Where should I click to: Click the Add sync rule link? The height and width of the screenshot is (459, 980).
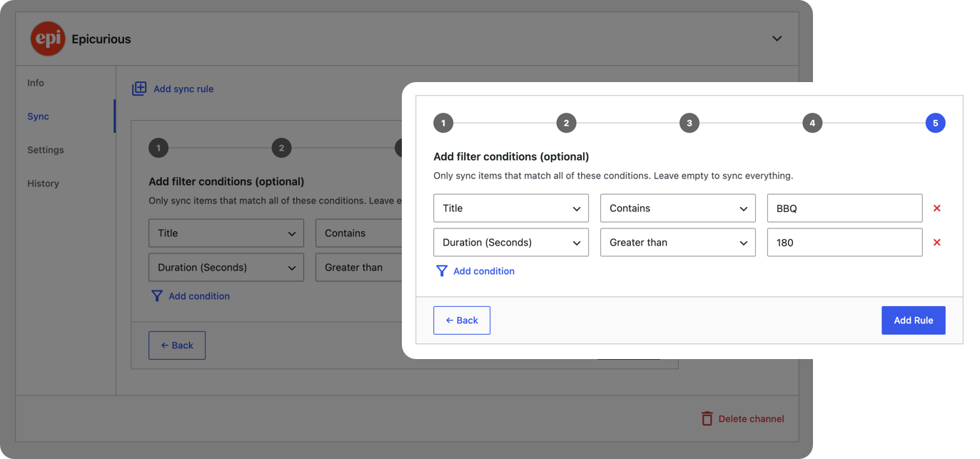coord(183,89)
